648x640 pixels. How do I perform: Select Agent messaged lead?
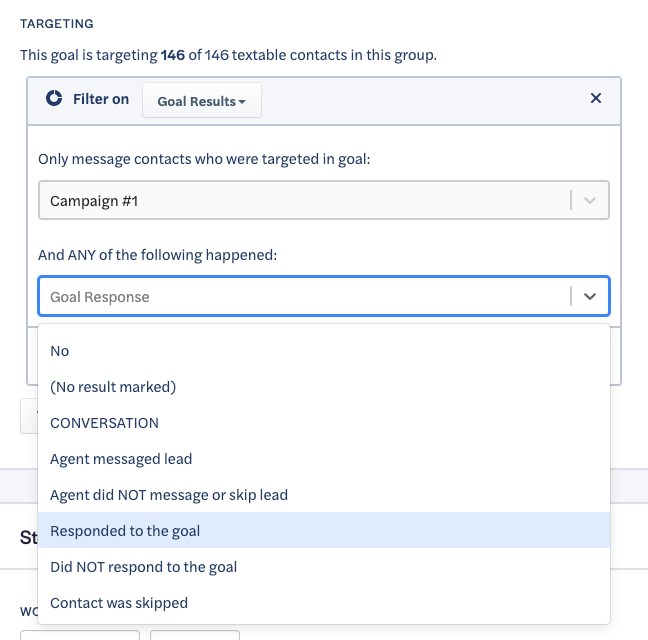coord(121,459)
